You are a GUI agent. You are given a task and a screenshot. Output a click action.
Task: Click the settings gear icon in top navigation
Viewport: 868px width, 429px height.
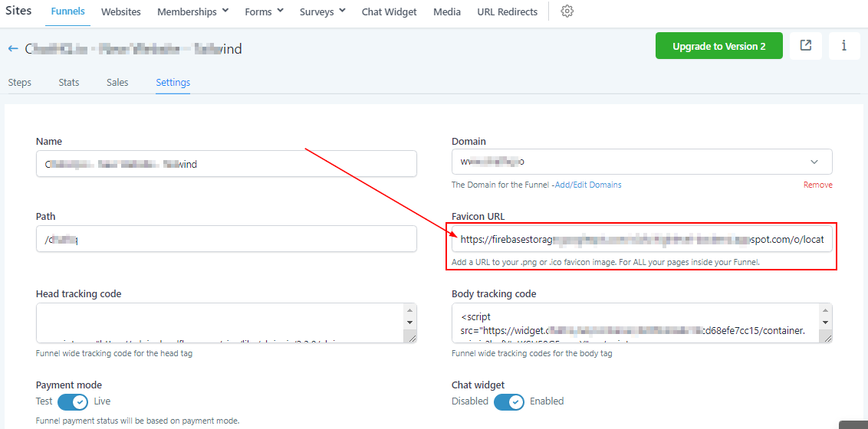tap(567, 11)
